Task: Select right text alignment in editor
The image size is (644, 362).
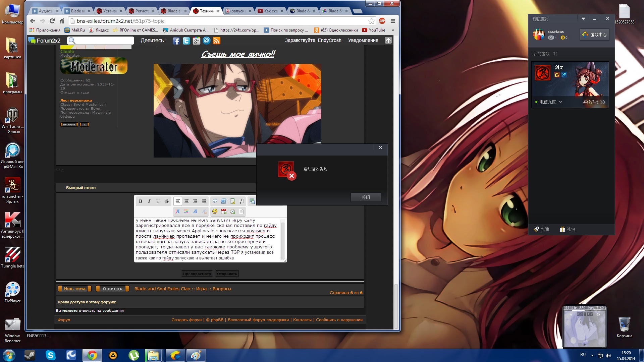Action: [195, 201]
